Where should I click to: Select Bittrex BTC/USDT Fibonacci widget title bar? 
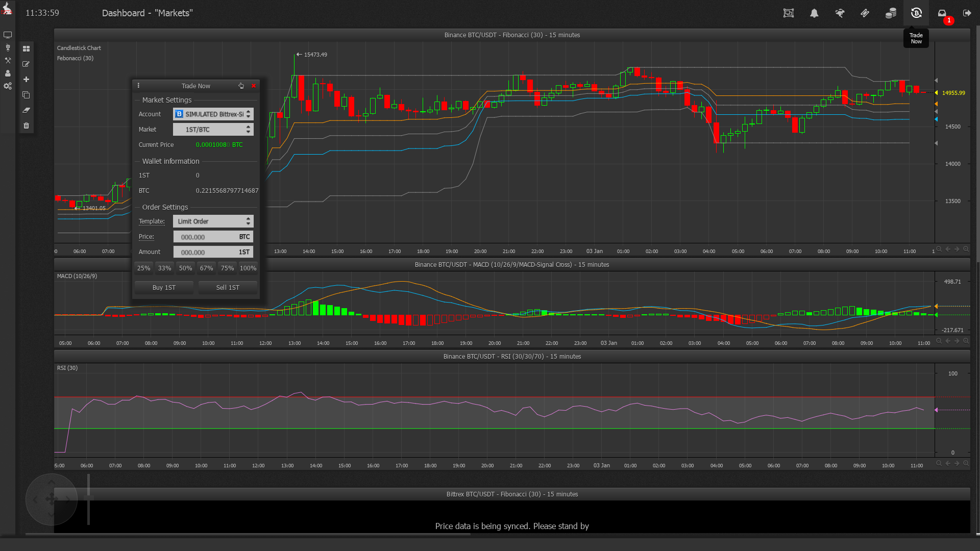[512, 494]
